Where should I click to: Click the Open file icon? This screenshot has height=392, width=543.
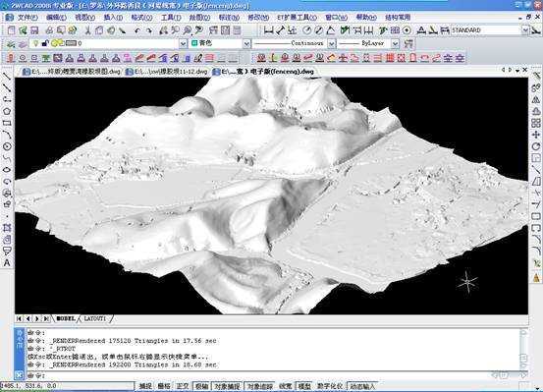click(x=23, y=30)
